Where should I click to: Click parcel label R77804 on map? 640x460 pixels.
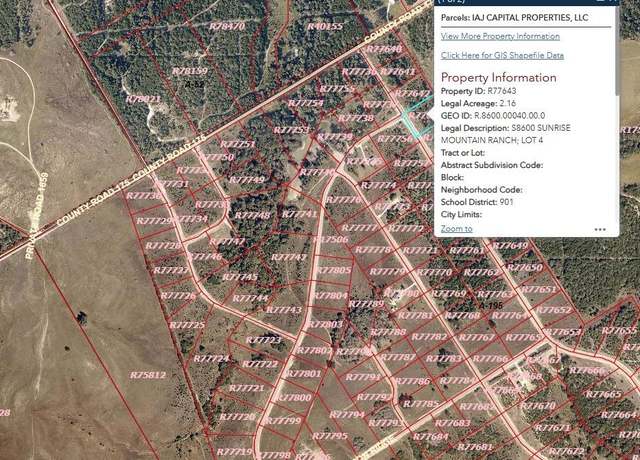330,295
